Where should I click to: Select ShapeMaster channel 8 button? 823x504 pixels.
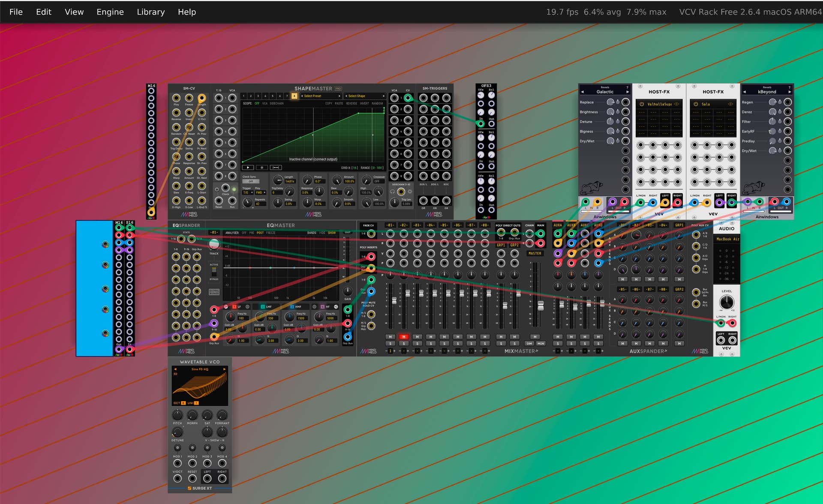click(294, 96)
